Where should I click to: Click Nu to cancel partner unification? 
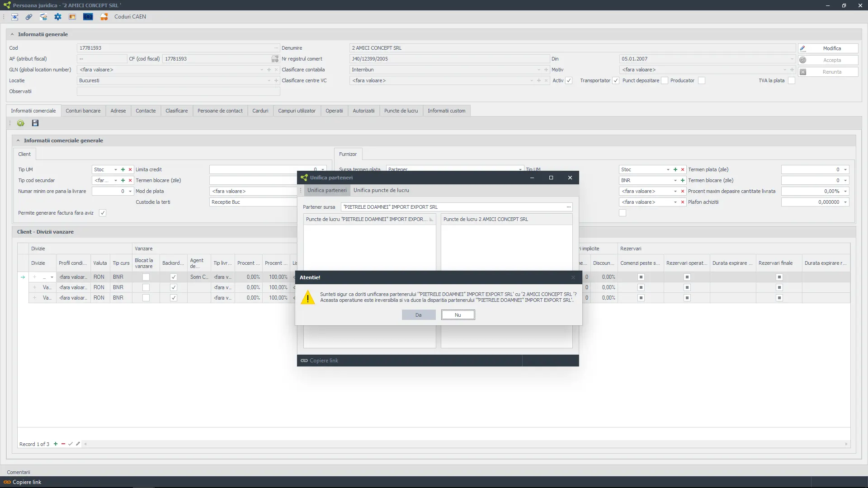tap(458, 314)
